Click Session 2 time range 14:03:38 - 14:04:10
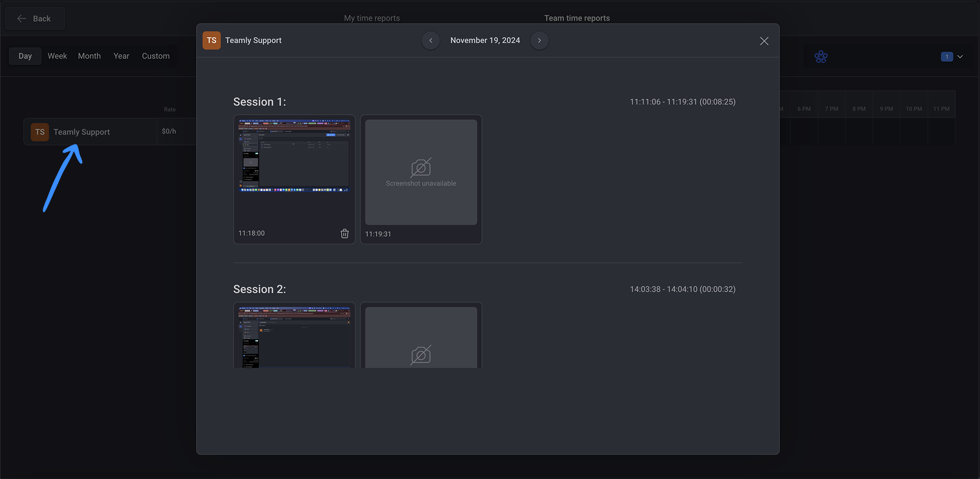The height and width of the screenshot is (479, 980). pos(683,289)
